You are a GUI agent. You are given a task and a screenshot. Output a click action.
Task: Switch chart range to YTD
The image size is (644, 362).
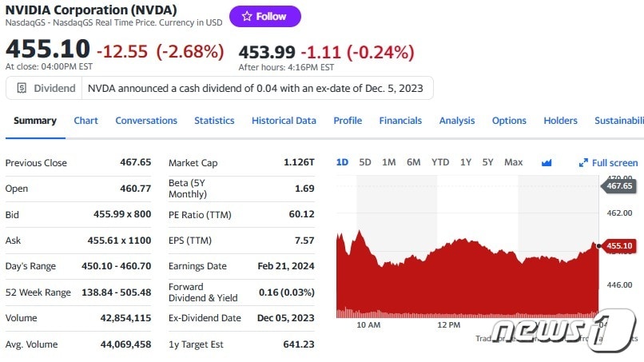[440, 162]
